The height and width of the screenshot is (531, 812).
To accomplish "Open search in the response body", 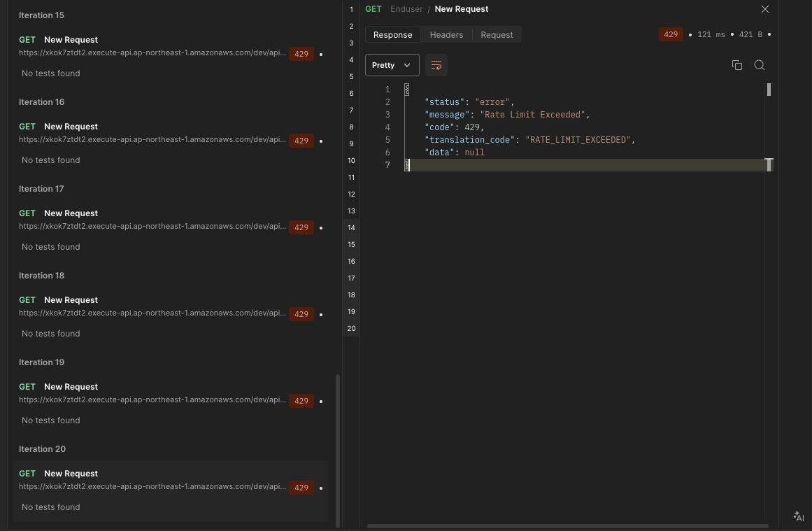I will 759,65.
